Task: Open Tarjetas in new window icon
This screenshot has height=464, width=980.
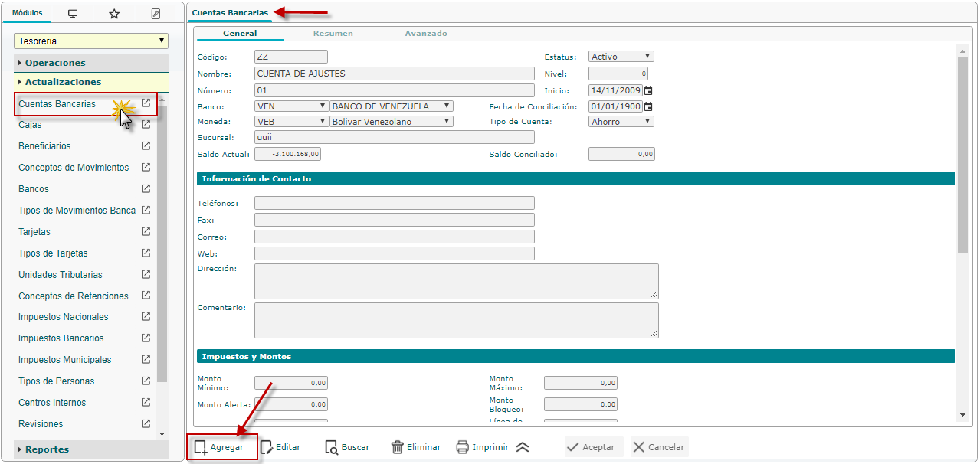Action: click(x=146, y=231)
